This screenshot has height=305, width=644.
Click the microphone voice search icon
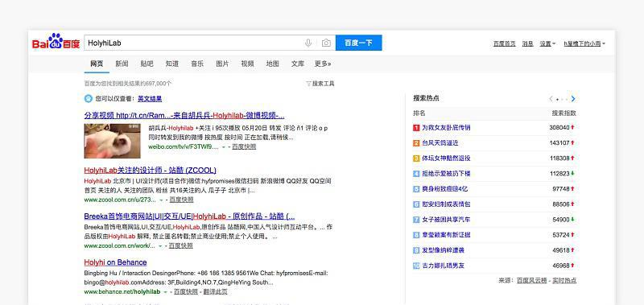click(308, 43)
